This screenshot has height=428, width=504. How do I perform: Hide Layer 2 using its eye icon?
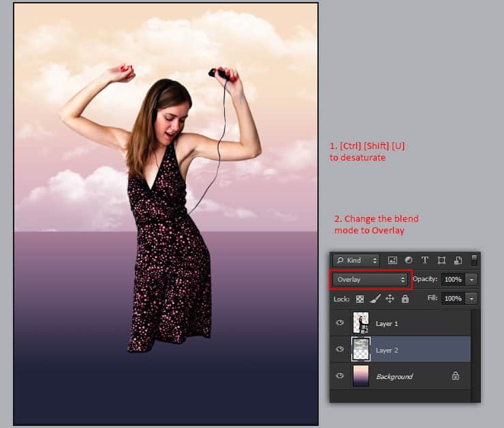click(x=340, y=349)
